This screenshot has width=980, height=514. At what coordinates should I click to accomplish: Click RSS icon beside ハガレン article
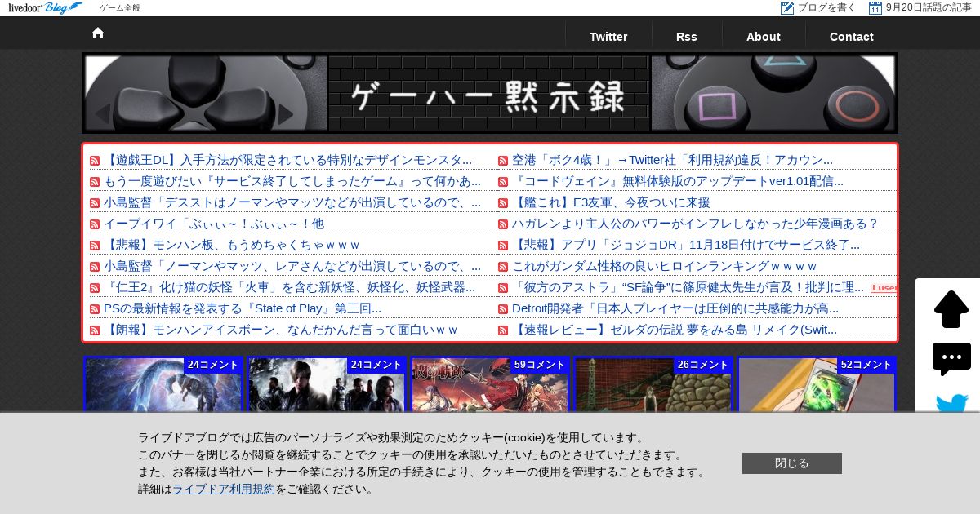click(503, 224)
